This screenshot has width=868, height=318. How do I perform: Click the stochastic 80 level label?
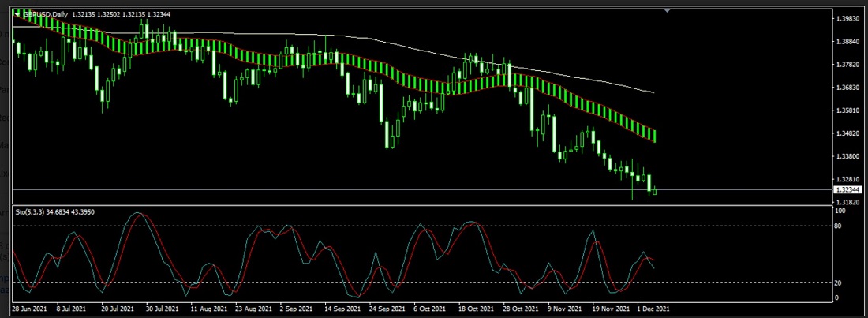[840, 226]
